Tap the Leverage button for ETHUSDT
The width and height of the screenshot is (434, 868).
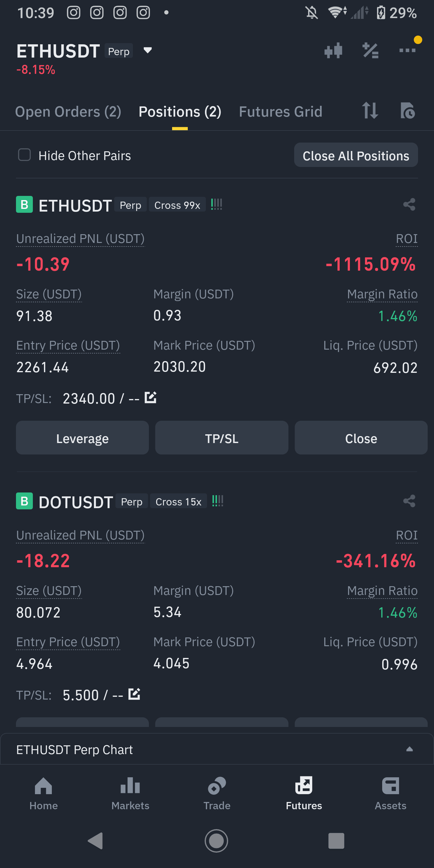82,438
